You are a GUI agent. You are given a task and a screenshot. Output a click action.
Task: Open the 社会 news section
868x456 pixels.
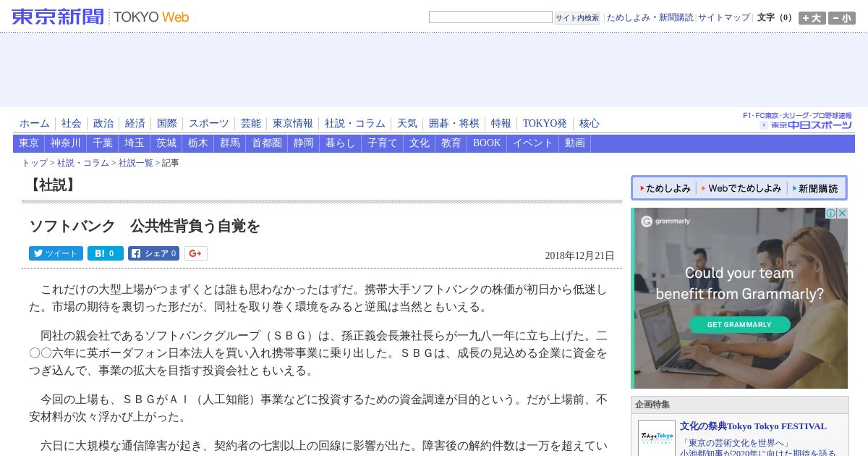point(72,124)
